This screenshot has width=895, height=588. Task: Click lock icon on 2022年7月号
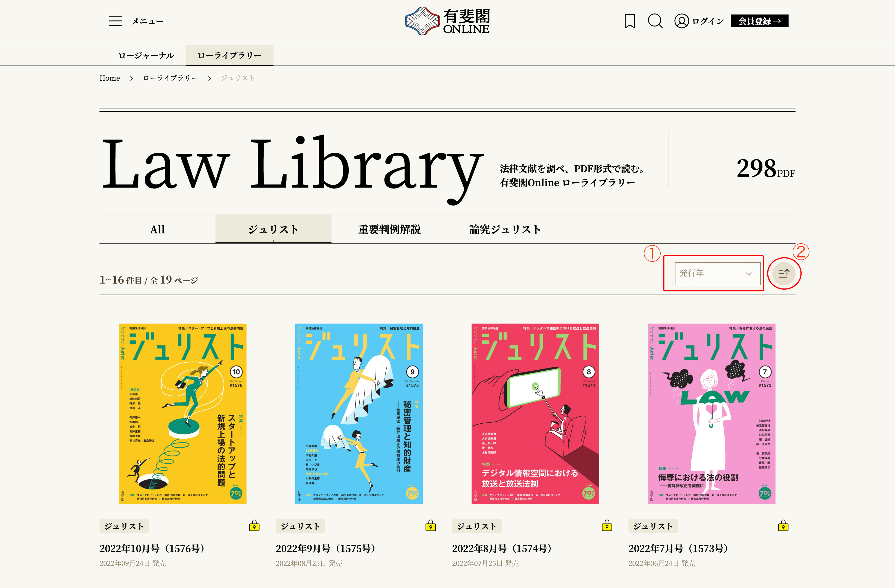coord(783,526)
